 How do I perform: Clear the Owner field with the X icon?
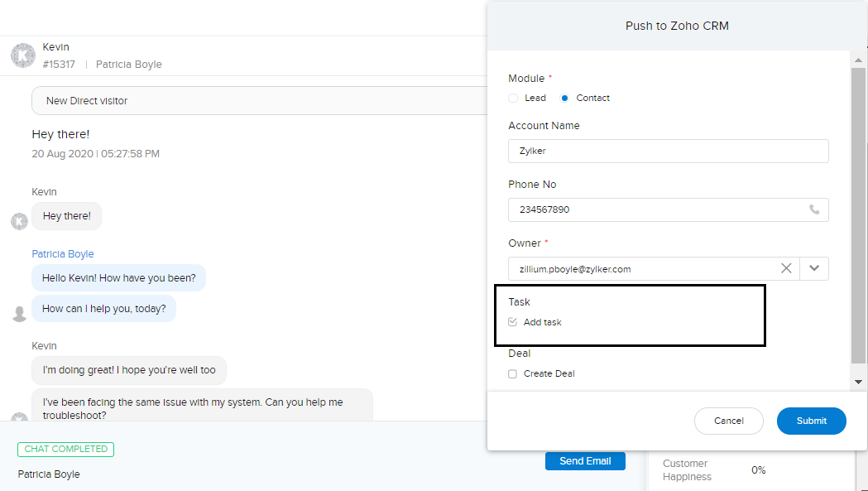(786, 268)
